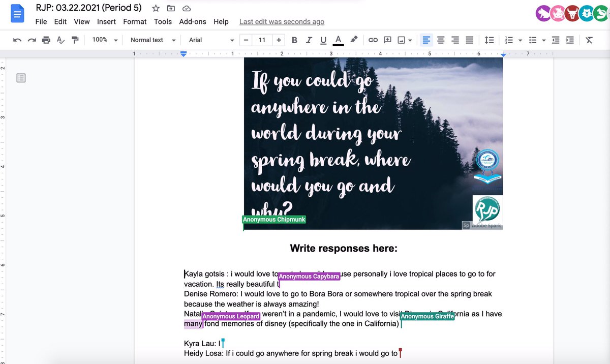Viewport: 610px width, 364px height.
Task: Open the text color picker
Action: point(338,40)
